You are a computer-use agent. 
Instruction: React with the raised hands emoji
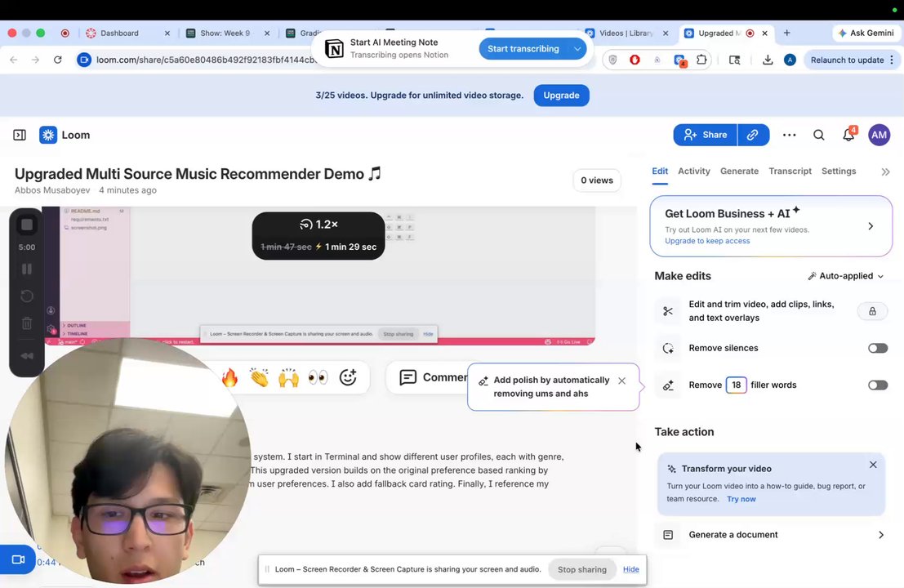(289, 377)
